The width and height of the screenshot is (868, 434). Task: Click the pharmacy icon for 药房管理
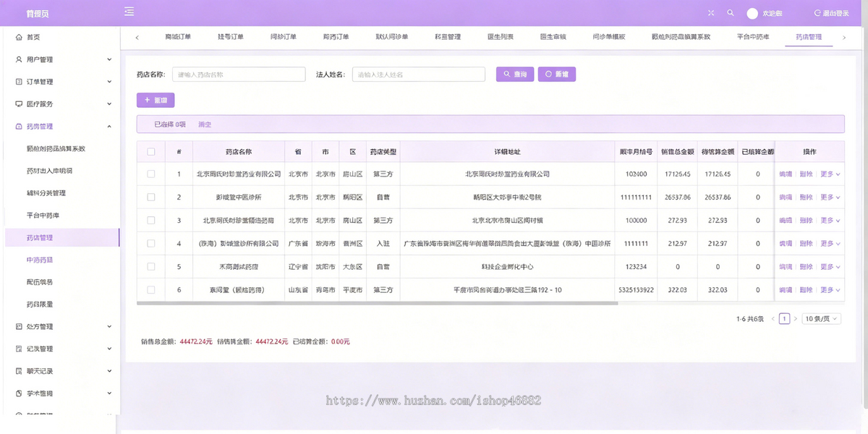pos(19,127)
